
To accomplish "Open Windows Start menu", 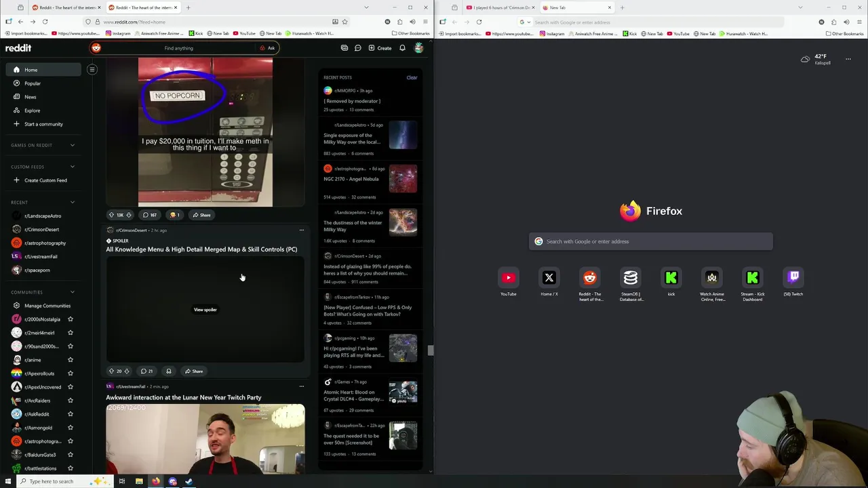I will 8,481.
